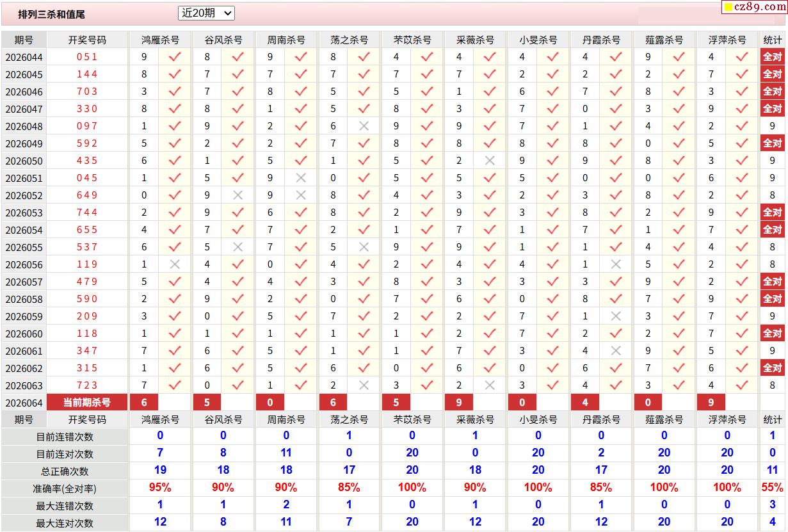Click the winning number 723 in row 2026063
Image resolution: width=788 pixels, height=532 pixels.
point(87,385)
